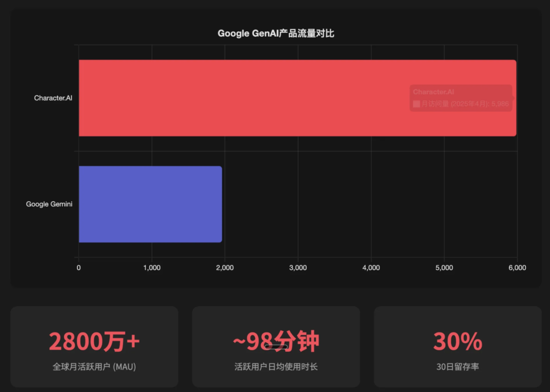Click the x-axis label '5,000'
The width and height of the screenshot is (550, 392).
(444, 268)
